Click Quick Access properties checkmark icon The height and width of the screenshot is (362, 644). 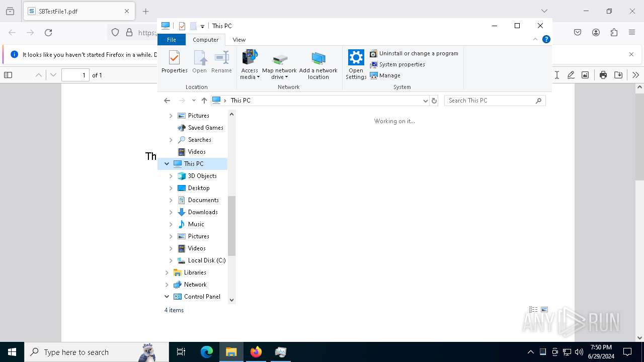[x=182, y=26]
